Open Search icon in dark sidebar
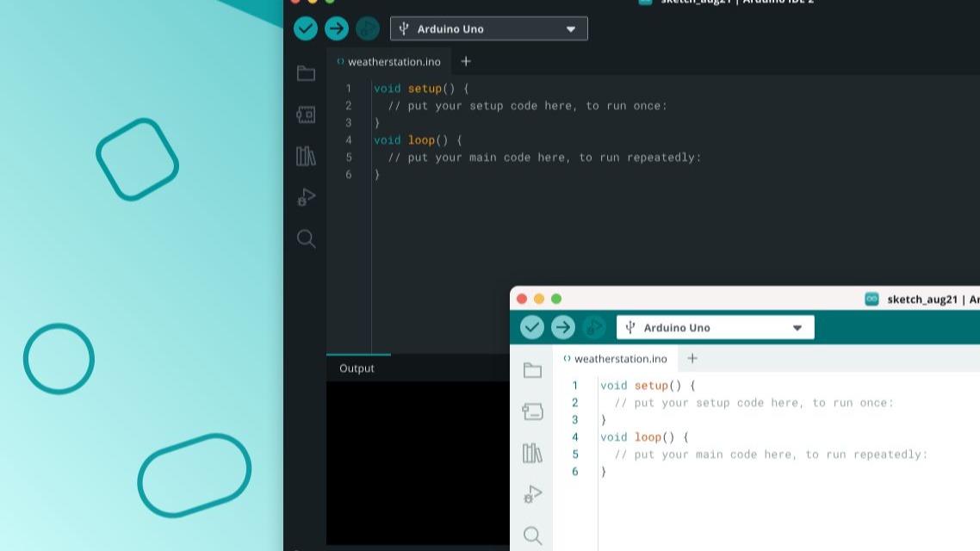 (x=306, y=238)
